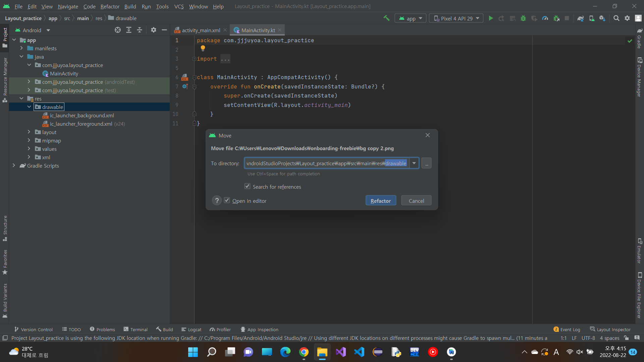Open the Refactor menu

point(110,6)
